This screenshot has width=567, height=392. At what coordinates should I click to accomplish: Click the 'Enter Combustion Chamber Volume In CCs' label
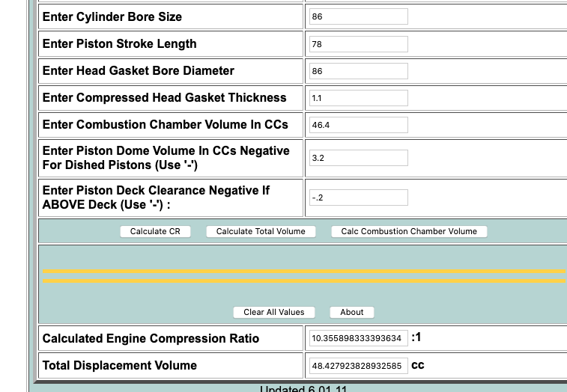point(165,125)
